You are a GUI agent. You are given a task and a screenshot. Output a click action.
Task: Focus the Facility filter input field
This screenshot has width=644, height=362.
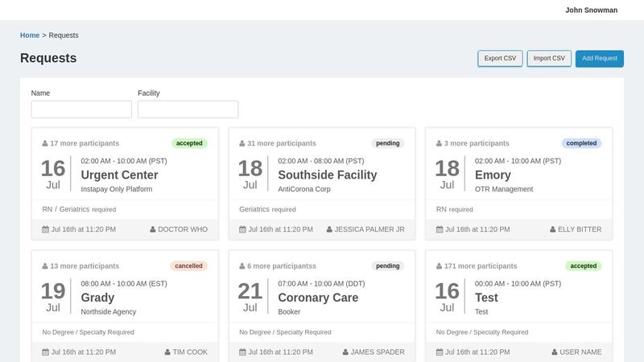click(188, 109)
